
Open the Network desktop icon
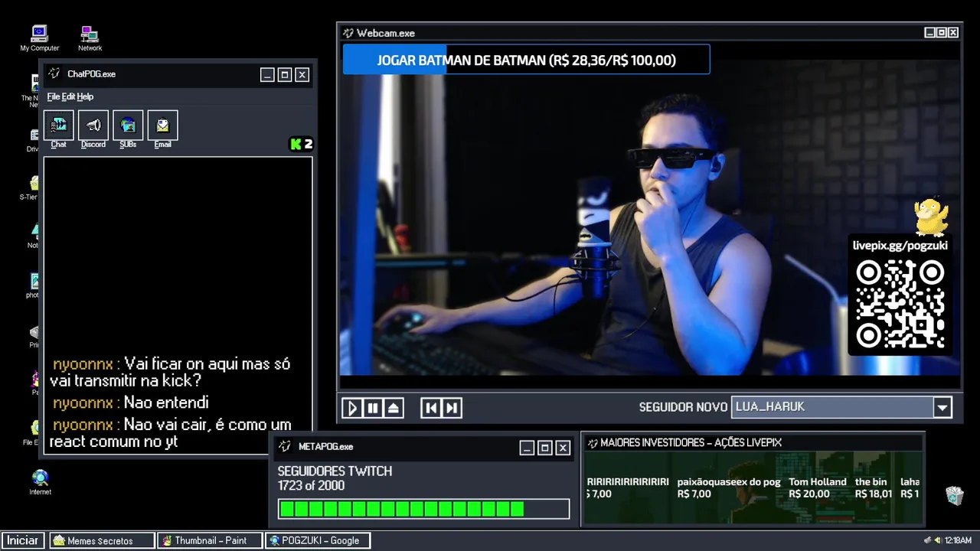point(90,37)
